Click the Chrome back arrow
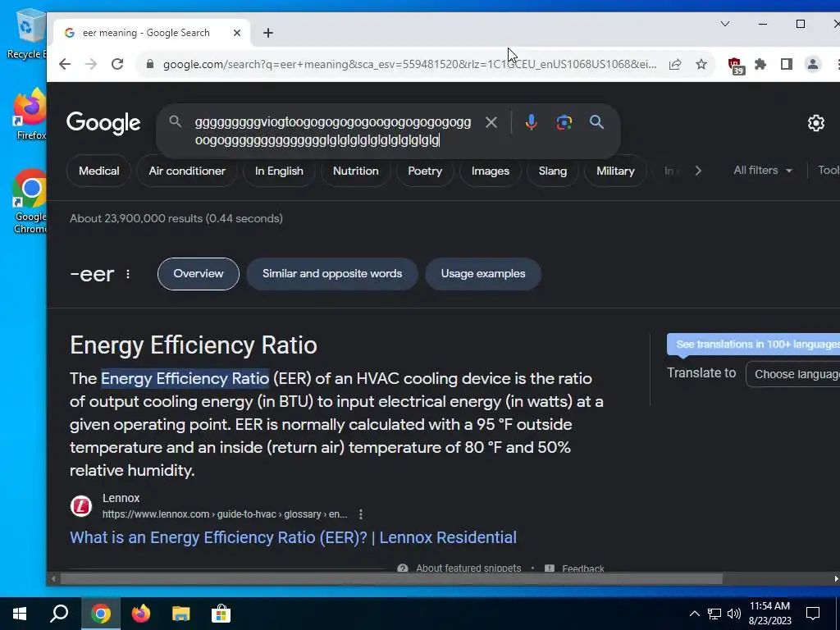The width and height of the screenshot is (840, 630). click(65, 64)
